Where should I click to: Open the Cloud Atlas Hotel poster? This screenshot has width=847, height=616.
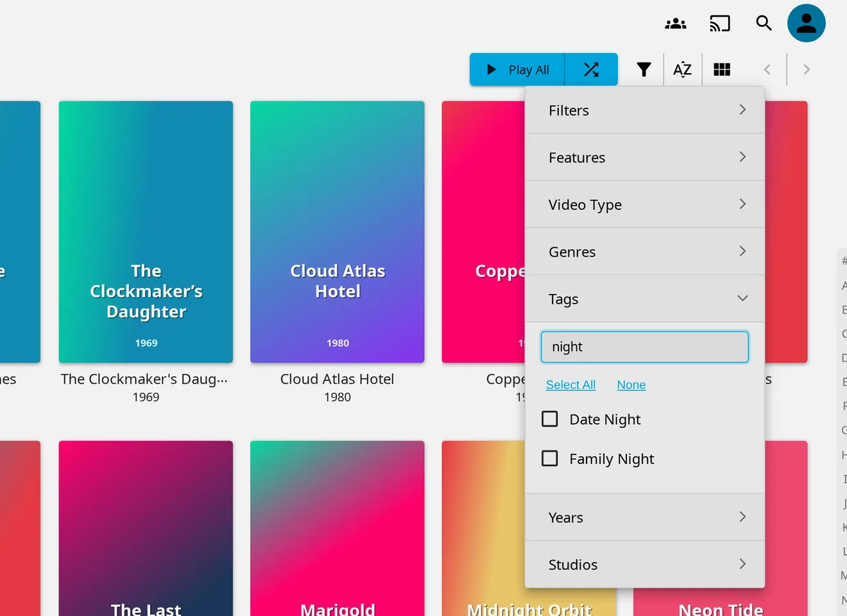pyautogui.click(x=338, y=232)
